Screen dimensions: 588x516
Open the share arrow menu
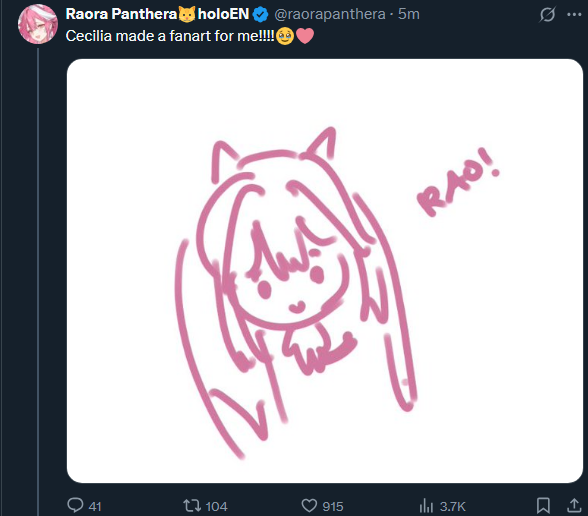574,505
